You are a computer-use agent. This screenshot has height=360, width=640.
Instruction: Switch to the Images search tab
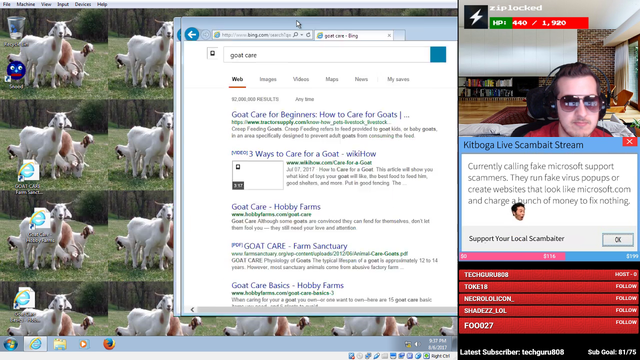point(268,79)
